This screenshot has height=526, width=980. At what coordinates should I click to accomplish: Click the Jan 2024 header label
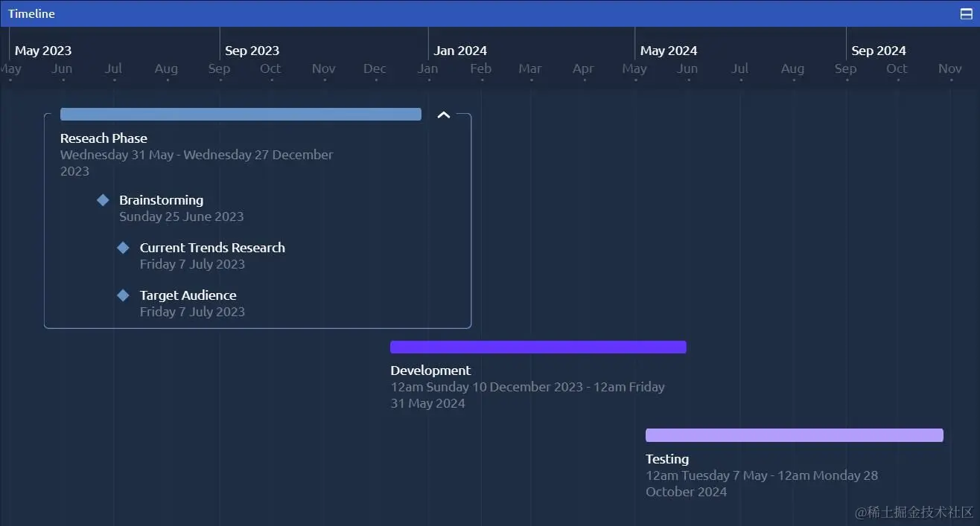[460, 51]
